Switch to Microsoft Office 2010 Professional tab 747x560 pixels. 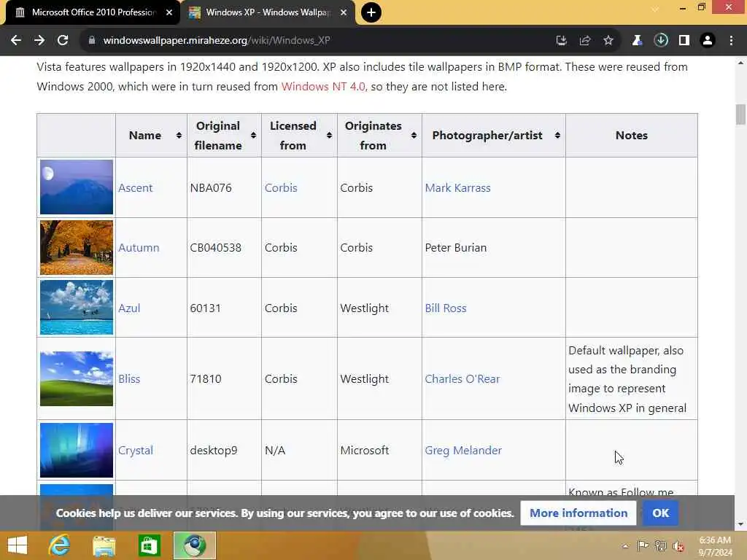click(94, 12)
